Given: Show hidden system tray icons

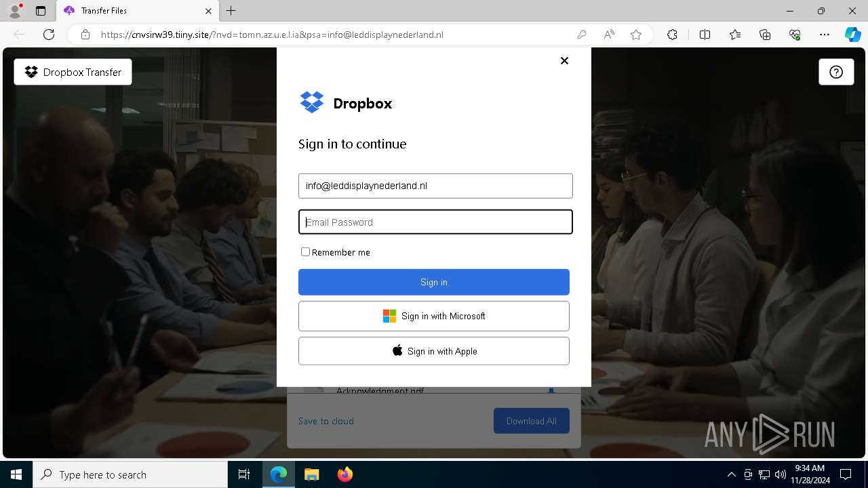Looking at the screenshot, I should 731,474.
